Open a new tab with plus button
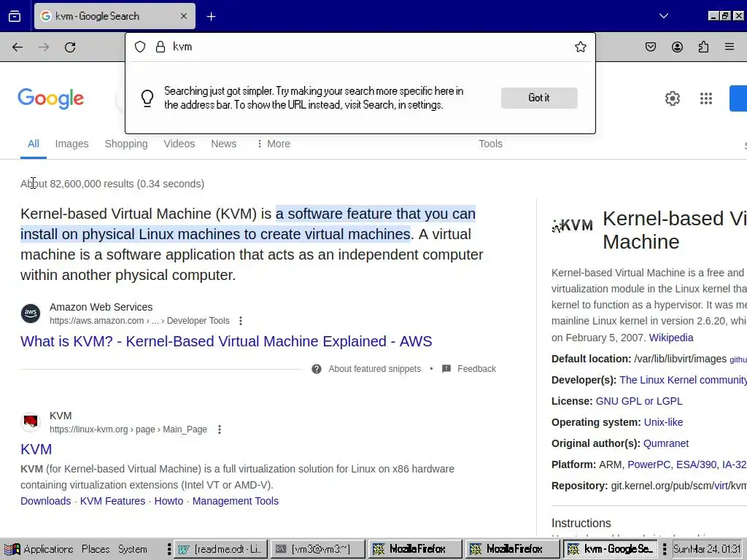Screen dimensions: 747x560 click(x=211, y=17)
